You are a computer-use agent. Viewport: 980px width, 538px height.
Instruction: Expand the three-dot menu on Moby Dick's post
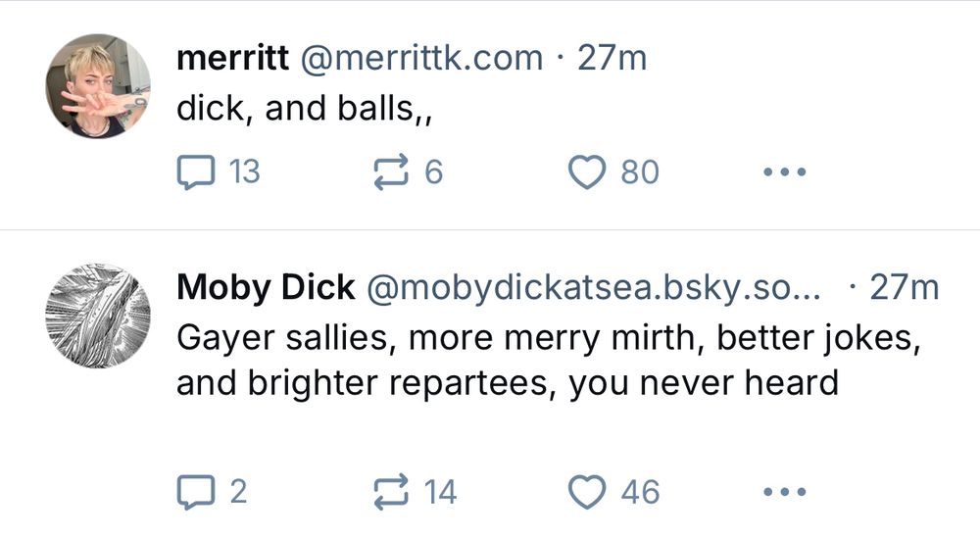(784, 492)
